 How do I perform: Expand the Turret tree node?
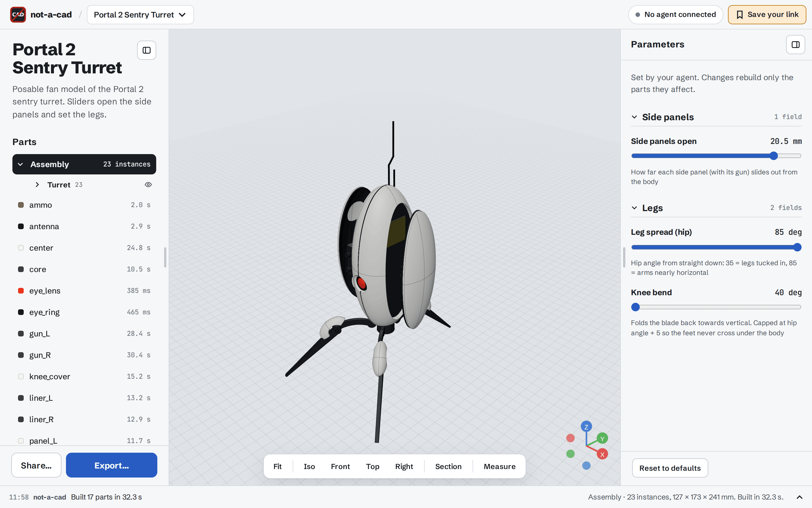(x=37, y=185)
